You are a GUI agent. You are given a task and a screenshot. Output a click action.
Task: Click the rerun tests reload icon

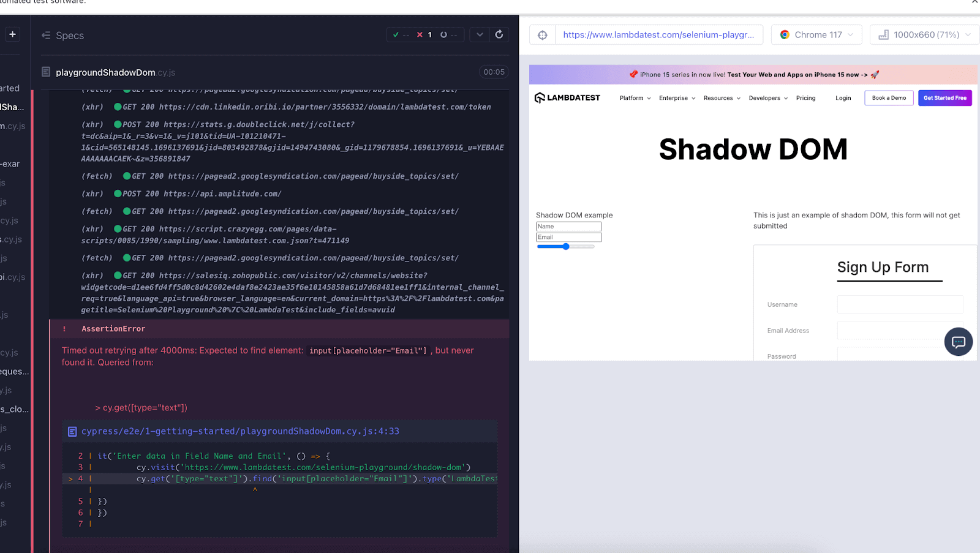pos(499,34)
